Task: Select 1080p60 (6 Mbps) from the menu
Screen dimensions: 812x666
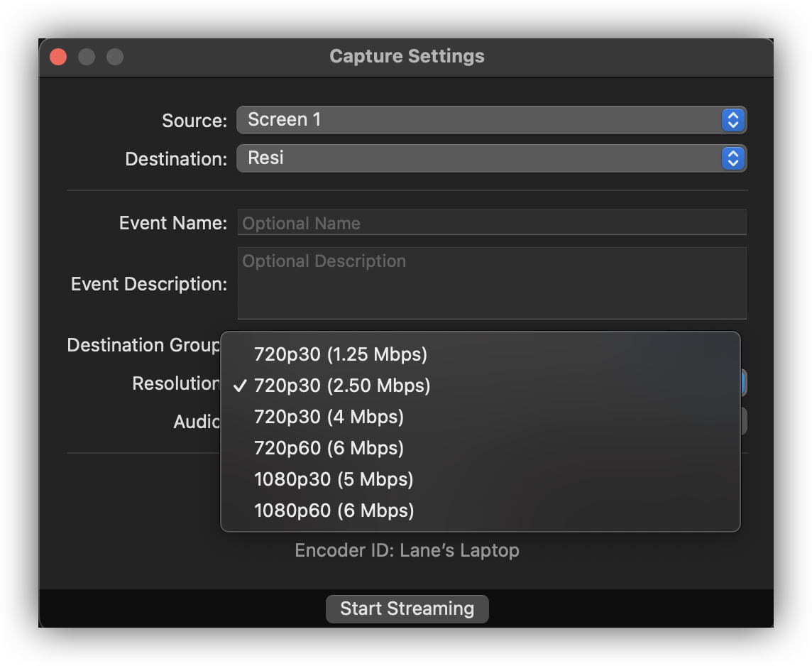Action: pyautogui.click(x=334, y=511)
